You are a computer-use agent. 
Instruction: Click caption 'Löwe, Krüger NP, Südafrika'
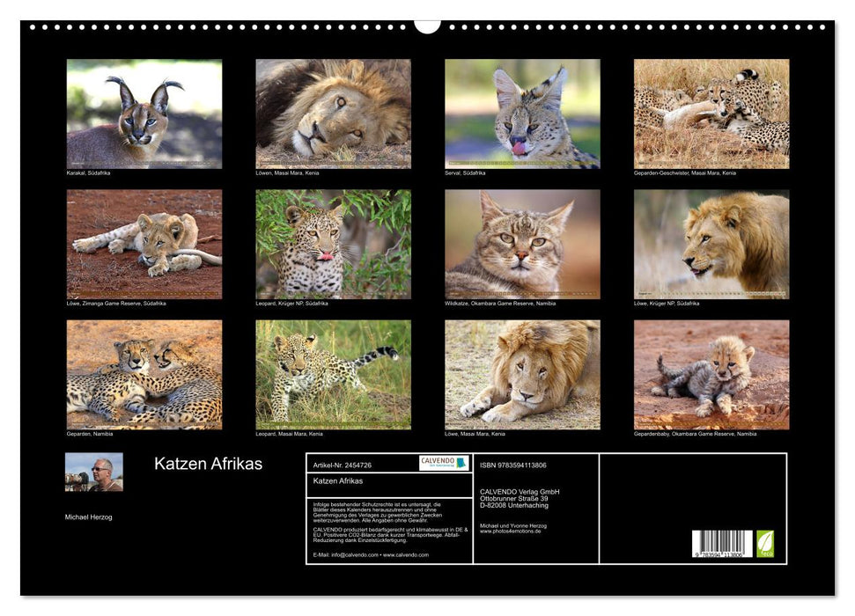(x=667, y=303)
